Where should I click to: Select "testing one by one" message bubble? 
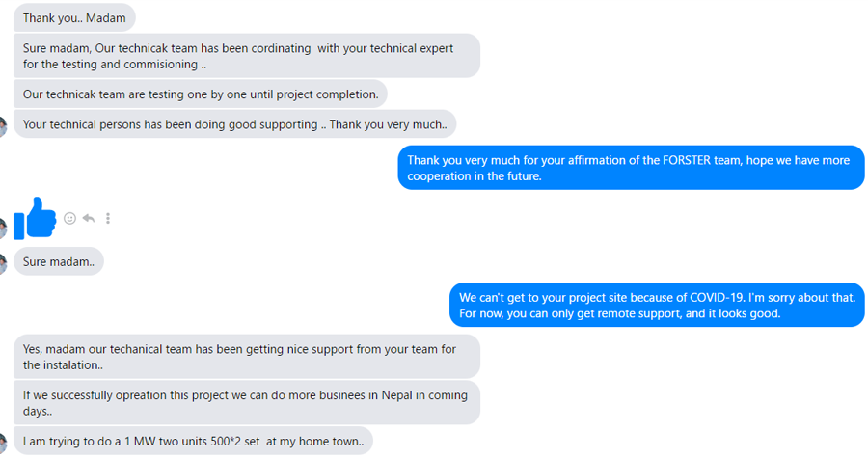point(201,94)
